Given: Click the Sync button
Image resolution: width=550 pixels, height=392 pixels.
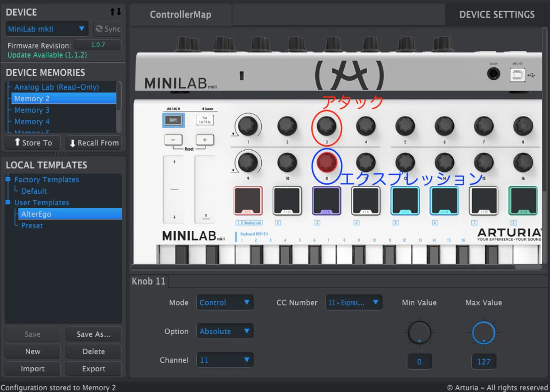Looking at the screenshot, I should (x=107, y=29).
